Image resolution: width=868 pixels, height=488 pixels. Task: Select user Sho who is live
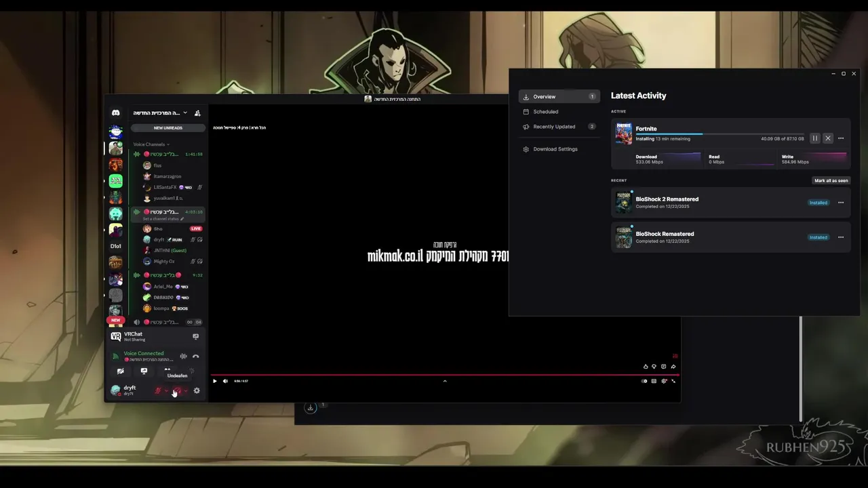(x=168, y=229)
